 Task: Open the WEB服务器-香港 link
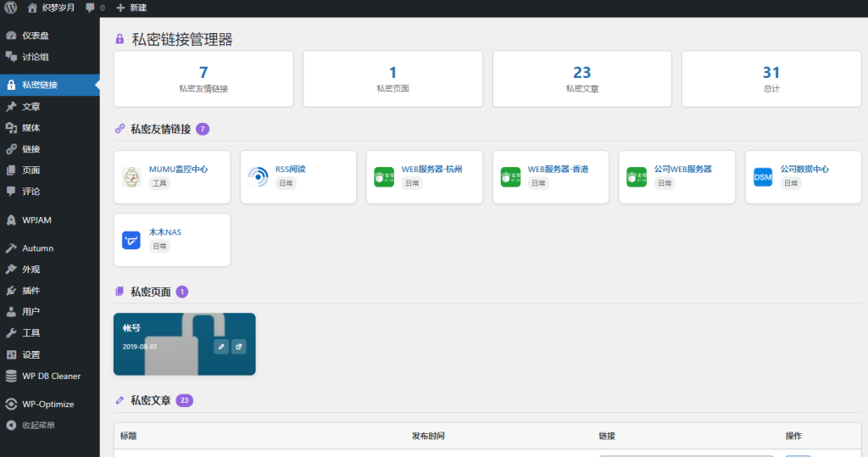coord(558,170)
